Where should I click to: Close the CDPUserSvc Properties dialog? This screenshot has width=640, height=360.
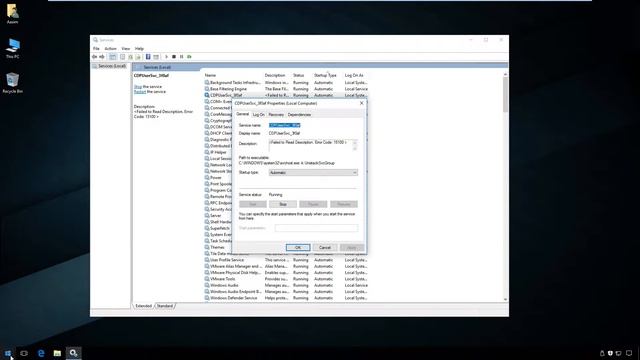361,103
